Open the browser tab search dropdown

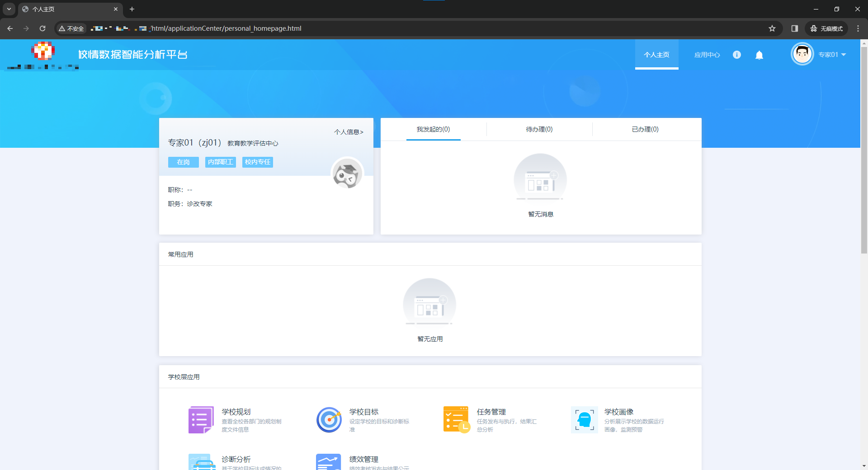coord(9,9)
